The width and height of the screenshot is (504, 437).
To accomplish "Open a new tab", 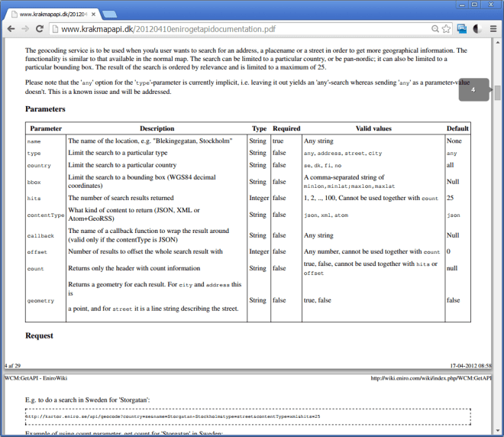I will click(109, 14).
